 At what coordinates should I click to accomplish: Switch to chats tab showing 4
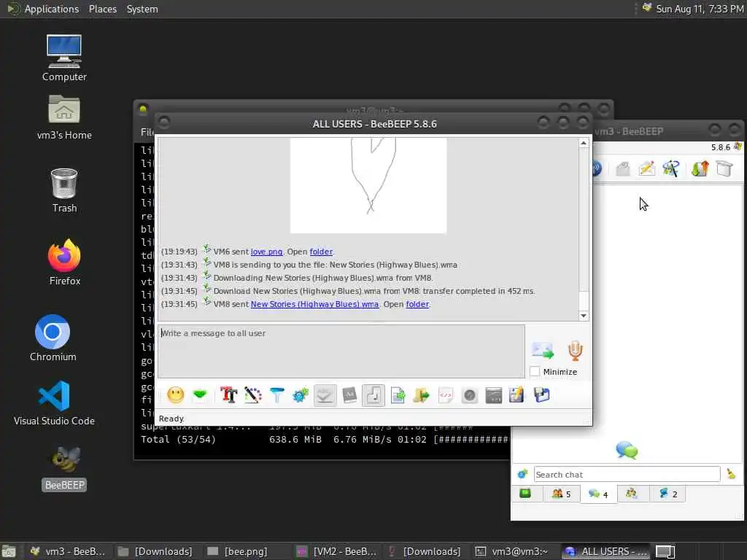(598, 494)
